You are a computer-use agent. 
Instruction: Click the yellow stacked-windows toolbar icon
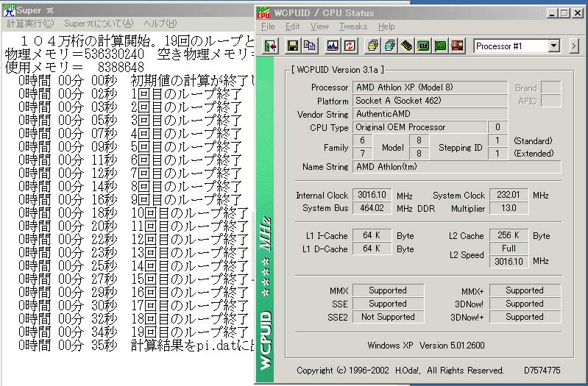pyautogui.click(x=372, y=46)
